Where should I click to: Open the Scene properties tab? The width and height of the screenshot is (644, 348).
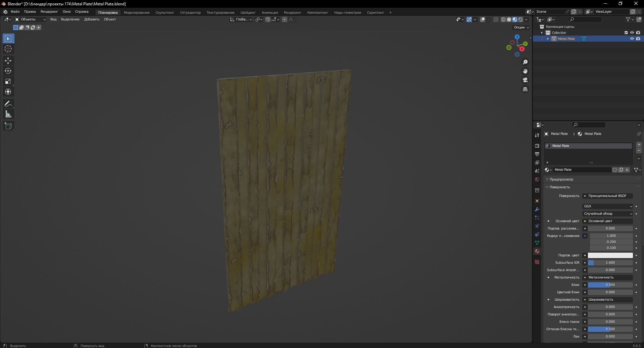point(537,171)
